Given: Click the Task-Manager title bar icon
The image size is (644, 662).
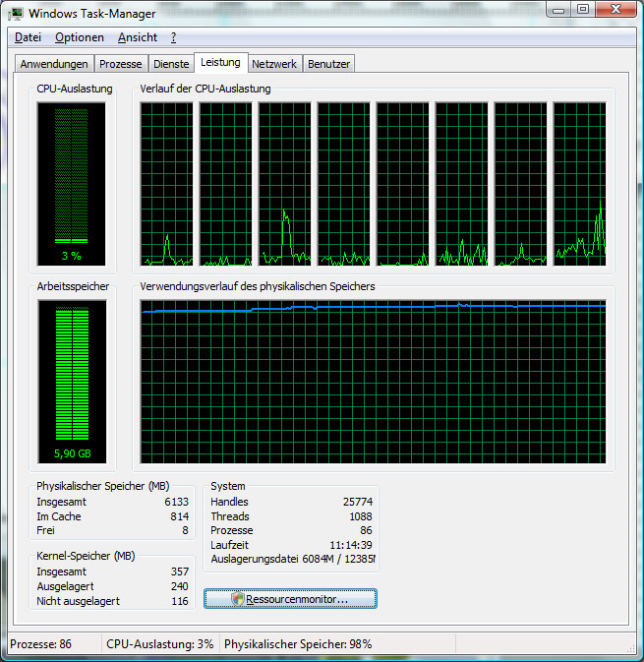Looking at the screenshot, I should (16, 14).
